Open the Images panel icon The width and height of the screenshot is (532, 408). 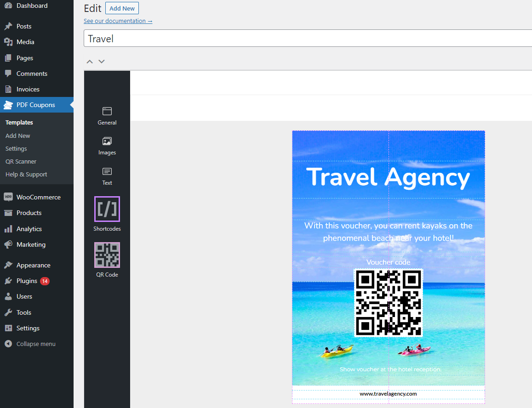[x=107, y=141]
